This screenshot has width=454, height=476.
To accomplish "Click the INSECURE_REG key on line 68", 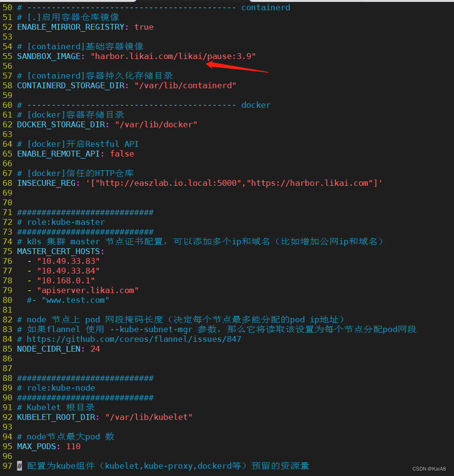I will click(46, 183).
